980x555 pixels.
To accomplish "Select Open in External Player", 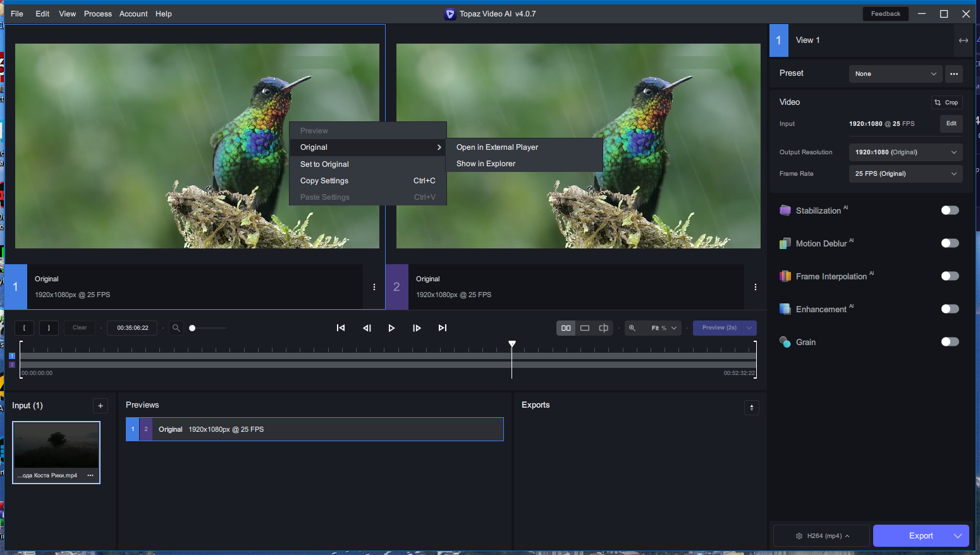I will pos(525,147).
